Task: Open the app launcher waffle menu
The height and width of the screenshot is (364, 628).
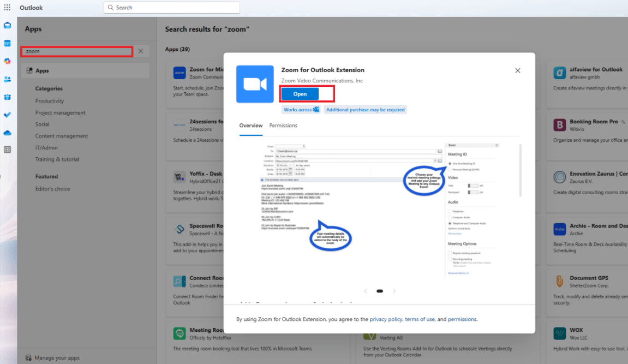Action: (7, 7)
